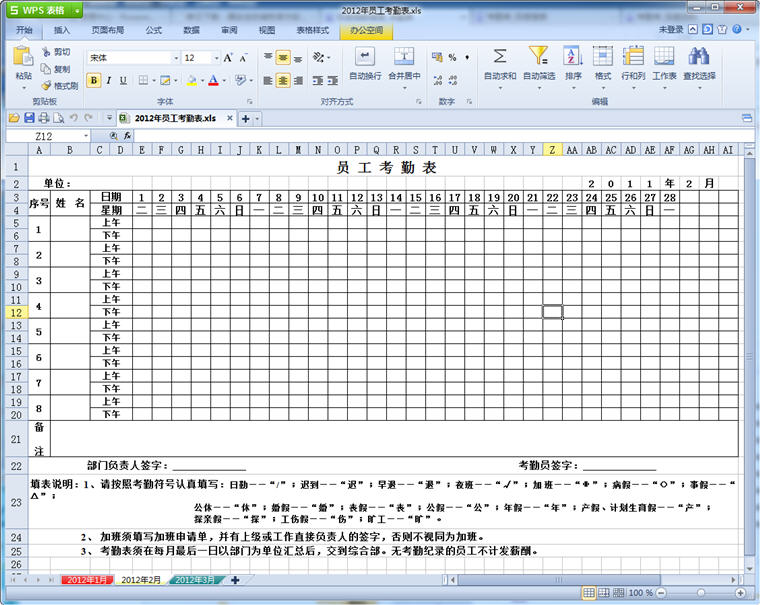Click the Rows and Columns (行和列) icon
The image size is (760, 605).
coord(633,57)
